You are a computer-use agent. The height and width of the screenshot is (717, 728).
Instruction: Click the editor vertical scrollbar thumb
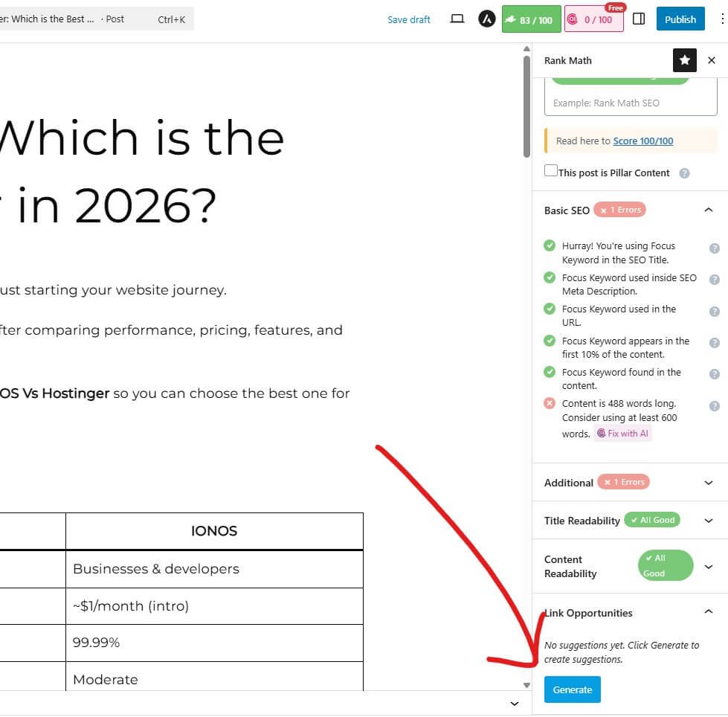click(x=526, y=107)
